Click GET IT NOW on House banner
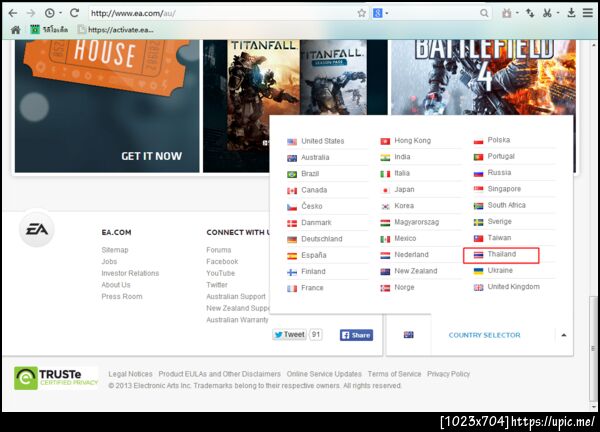This screenshot has height=432, width=600. click(152, 156)
